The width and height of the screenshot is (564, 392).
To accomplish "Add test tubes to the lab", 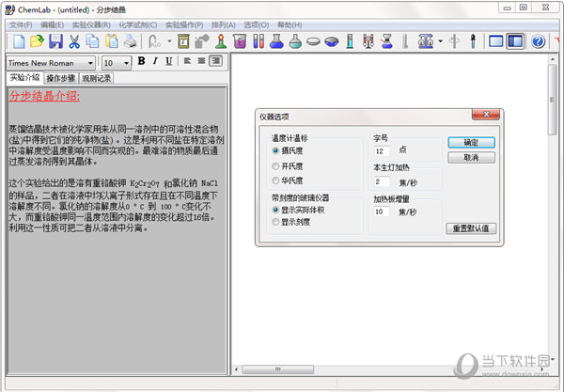I will pyautogui.click(x=258, y=41).
